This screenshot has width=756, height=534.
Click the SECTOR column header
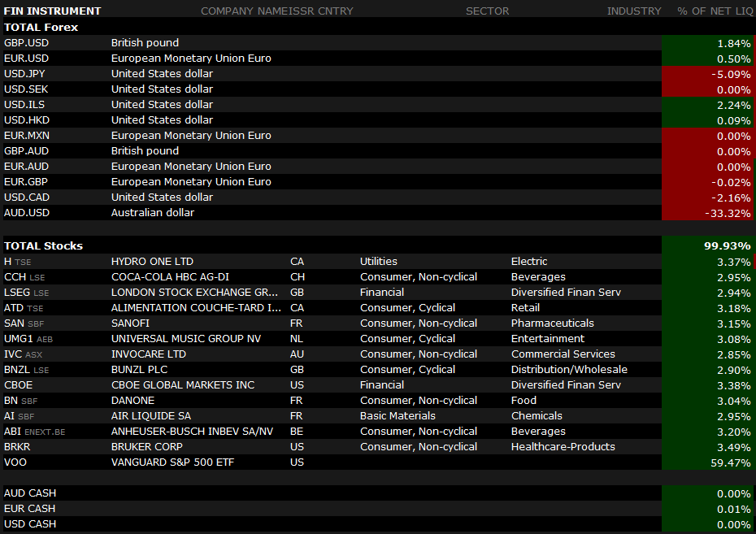point(487,11)
